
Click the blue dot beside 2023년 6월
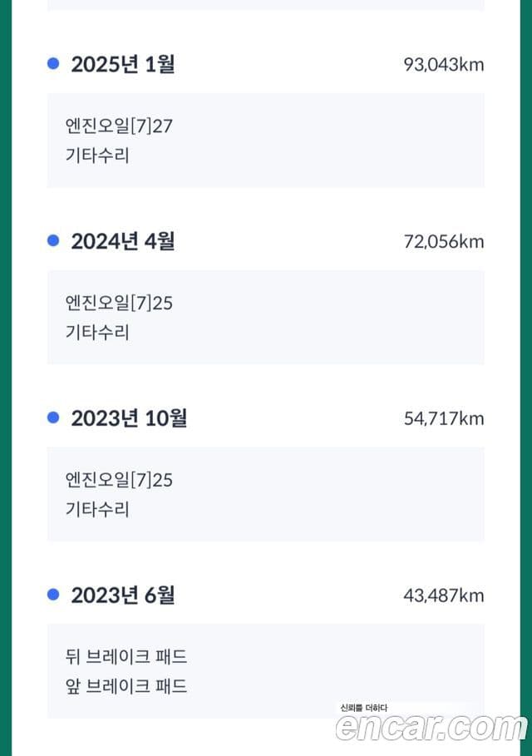click(53, 594)
